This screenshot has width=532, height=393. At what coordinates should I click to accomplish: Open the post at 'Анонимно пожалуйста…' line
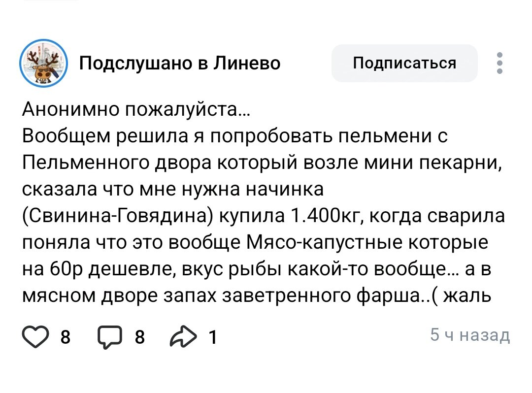point(136,109)
